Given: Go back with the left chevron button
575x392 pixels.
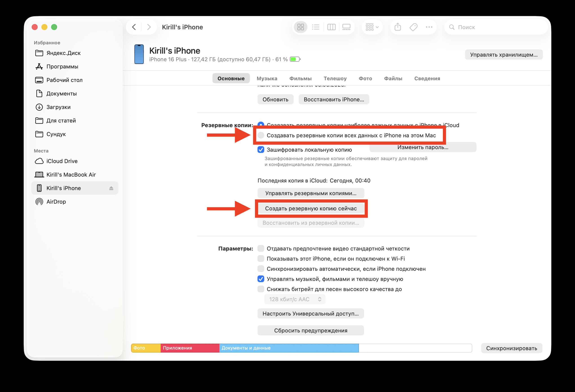Looking at the screenshot, I should (134, 27).
